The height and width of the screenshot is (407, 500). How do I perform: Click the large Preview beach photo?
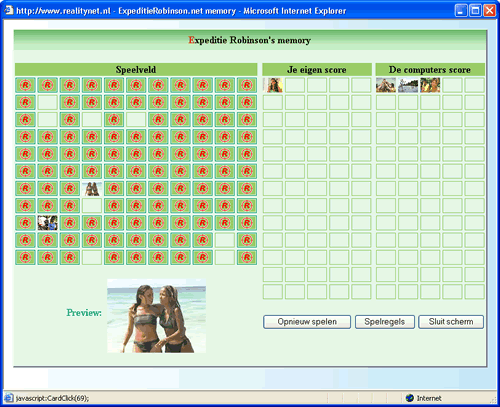(x=156, y=316)
